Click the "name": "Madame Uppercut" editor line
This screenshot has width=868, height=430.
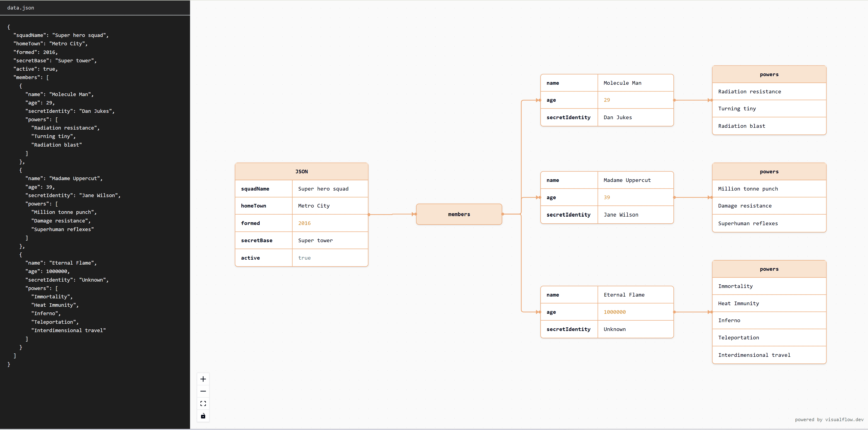[64, 179]
